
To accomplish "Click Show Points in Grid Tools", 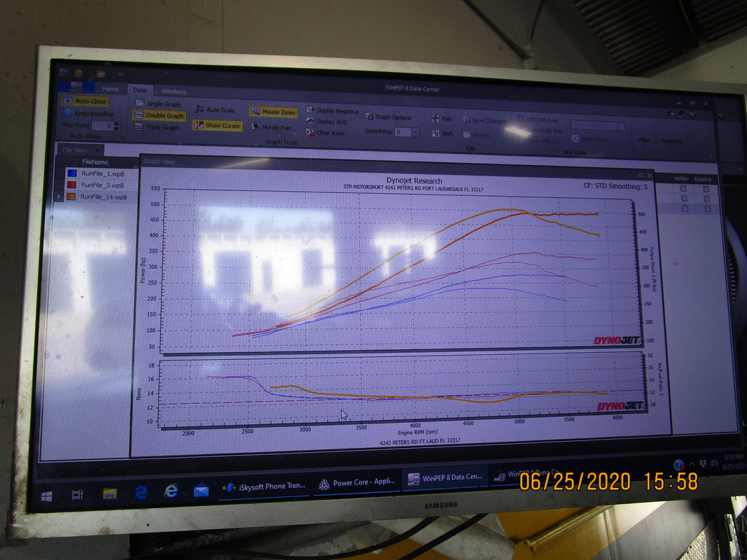I will [589, 139].
